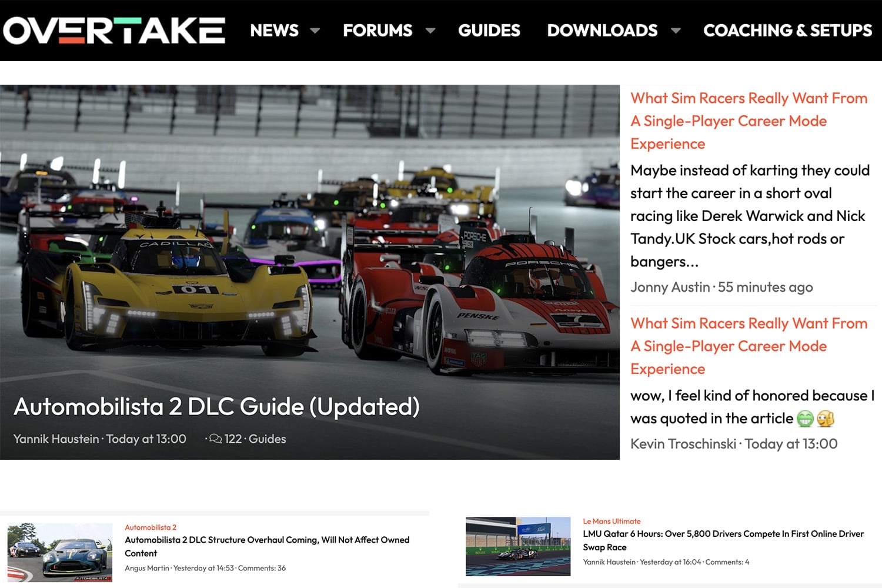This screenshot has height=588, width=882.
Task: Expand the News dropdown arrow
Action: (315, 31)
